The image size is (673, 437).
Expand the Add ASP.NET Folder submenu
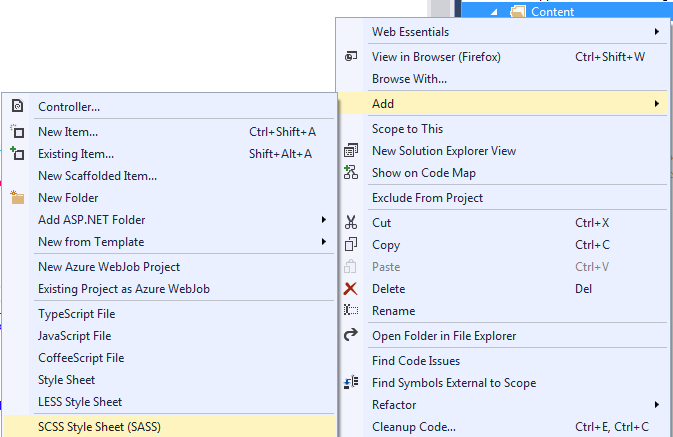point(323,219)
